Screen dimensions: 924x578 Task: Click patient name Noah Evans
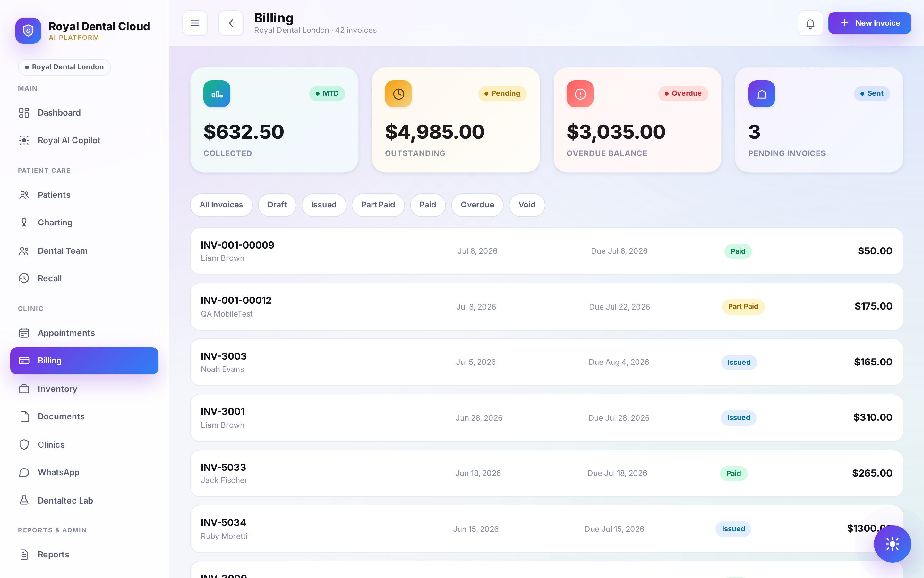click(222, 369)
